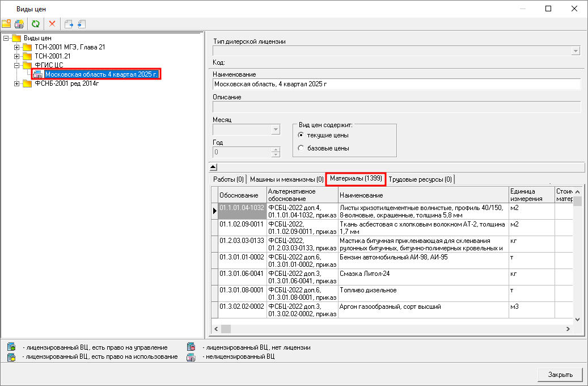This screenshot has width=588, height=386.
Task: Click the import toolbar icon
Action: 81,24
